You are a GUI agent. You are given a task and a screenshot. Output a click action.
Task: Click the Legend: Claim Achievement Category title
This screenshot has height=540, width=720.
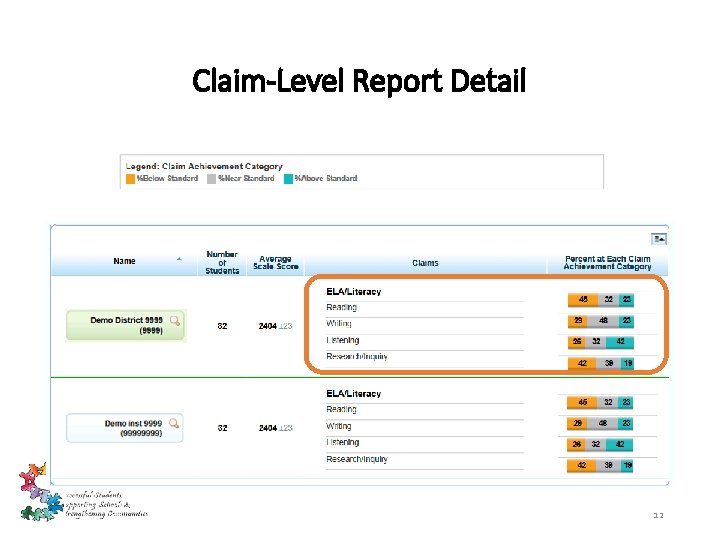point(204,166)
